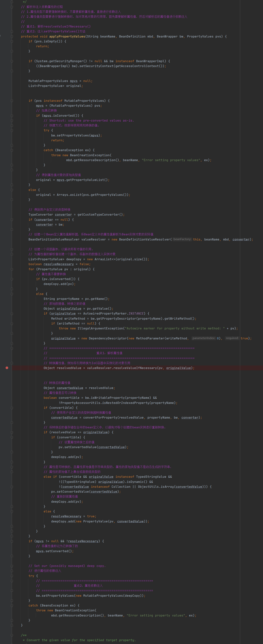
Task: Click 'MutablePropertyValues mpvs = null;' declaration
Action: (x=60, y=81)
